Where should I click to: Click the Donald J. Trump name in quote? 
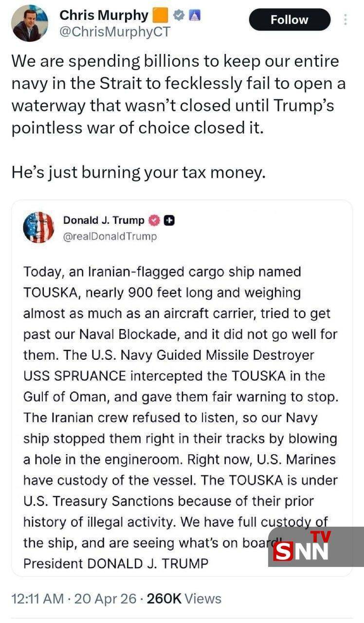click(104, 220)
